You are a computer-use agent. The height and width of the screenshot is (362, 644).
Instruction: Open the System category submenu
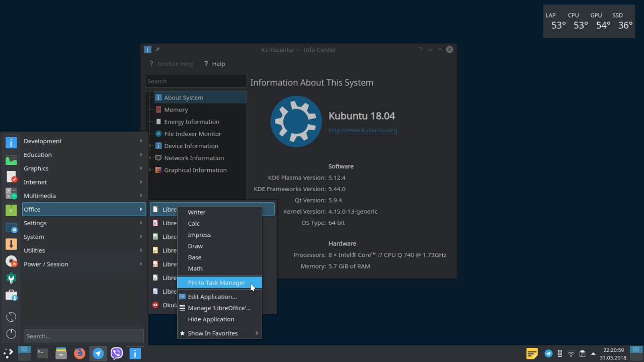84,237
